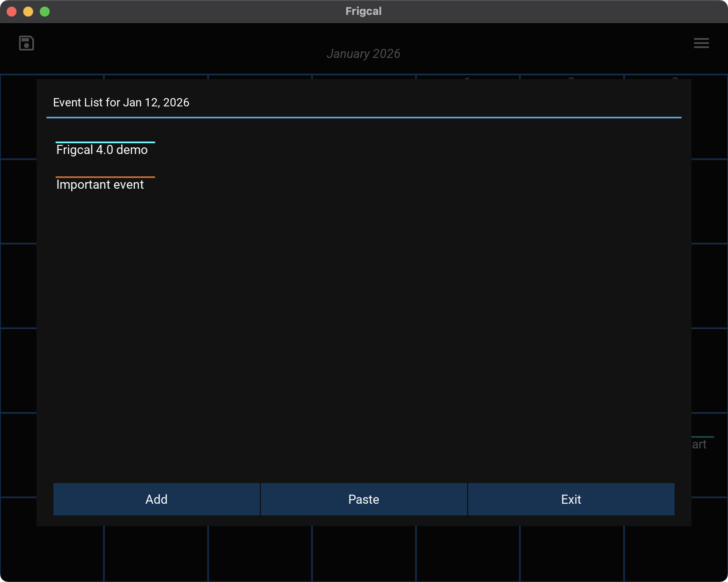
Task: Minimize the Frigcal window
Action: (28, 12)
